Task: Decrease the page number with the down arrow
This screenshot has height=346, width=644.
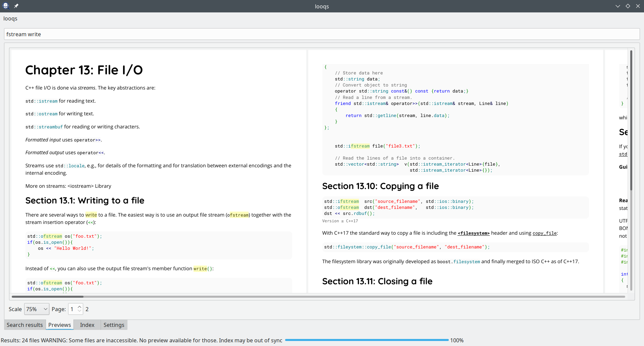Action: 79,311
